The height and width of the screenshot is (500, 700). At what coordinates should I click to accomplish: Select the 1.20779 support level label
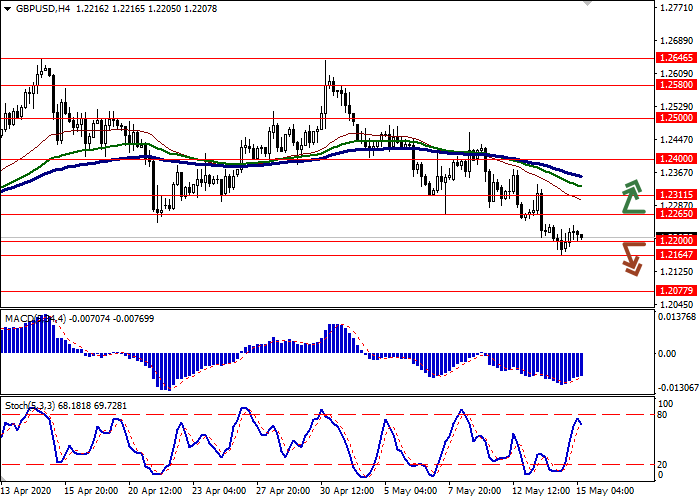(x=676, y=291)
